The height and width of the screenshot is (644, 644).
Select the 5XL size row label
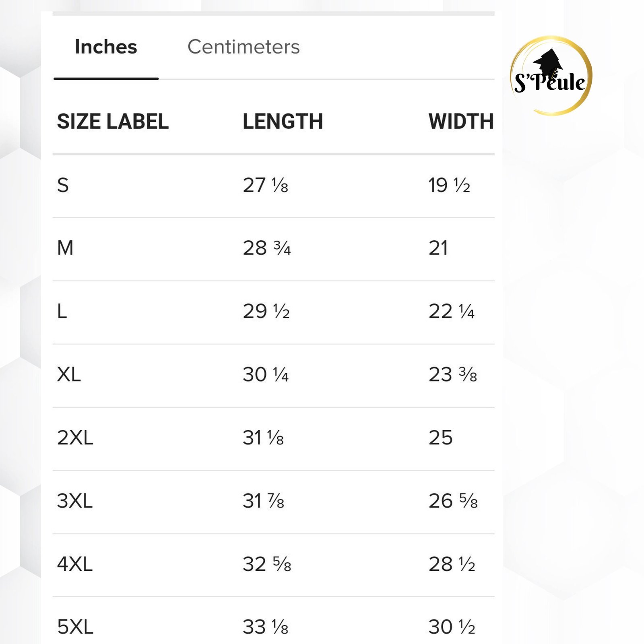pyautogui.click(x=75, y=627)
